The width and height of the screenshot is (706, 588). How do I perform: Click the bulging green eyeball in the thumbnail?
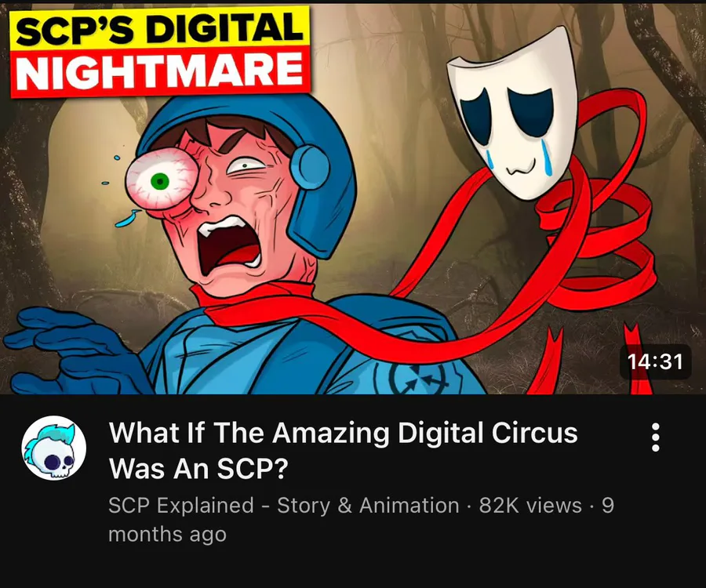pos(161,180)
